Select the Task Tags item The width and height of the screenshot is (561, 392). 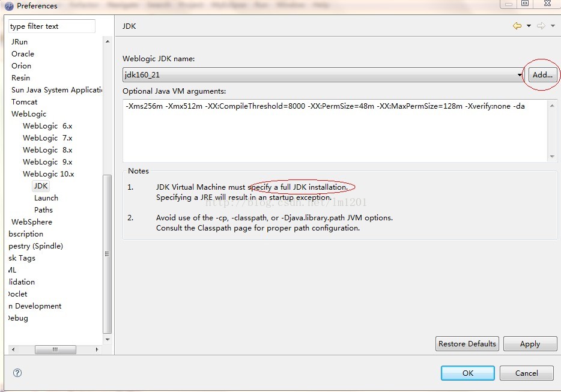pos(22,258)
